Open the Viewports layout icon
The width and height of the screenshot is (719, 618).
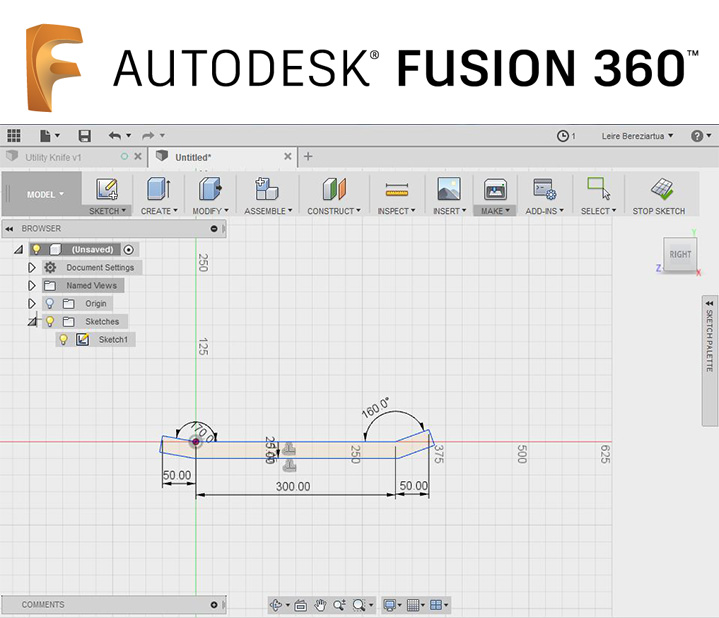436,606
